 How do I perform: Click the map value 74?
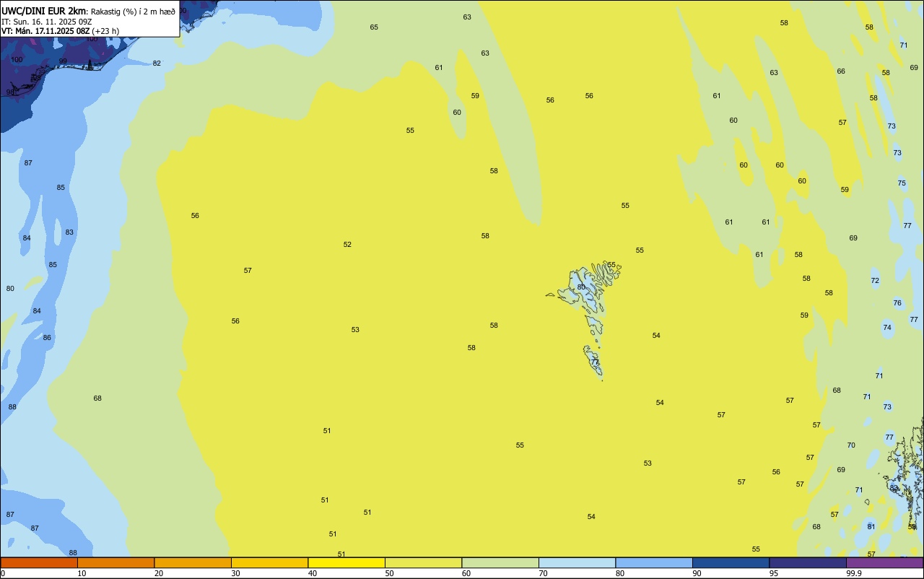click(887, 328)
